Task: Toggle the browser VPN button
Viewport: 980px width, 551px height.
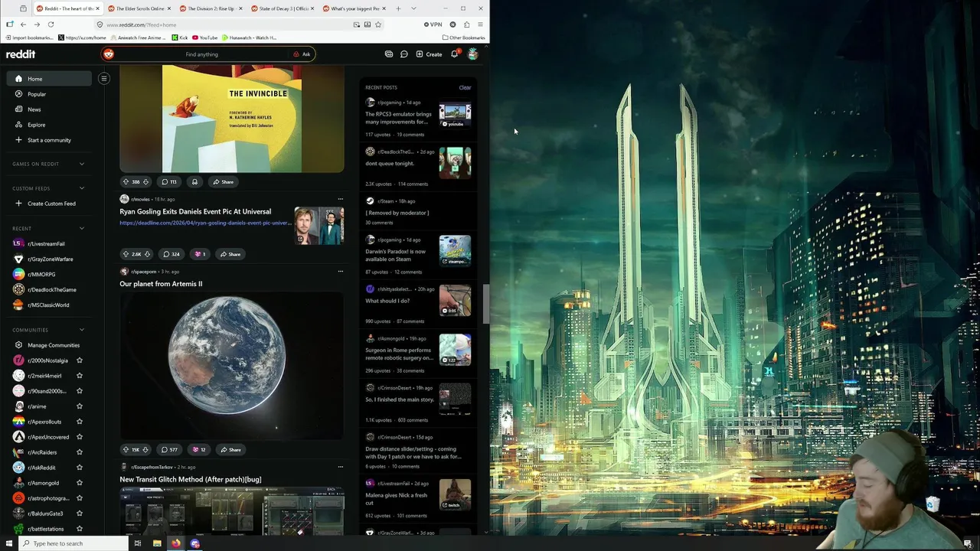Action: point(433,24)
